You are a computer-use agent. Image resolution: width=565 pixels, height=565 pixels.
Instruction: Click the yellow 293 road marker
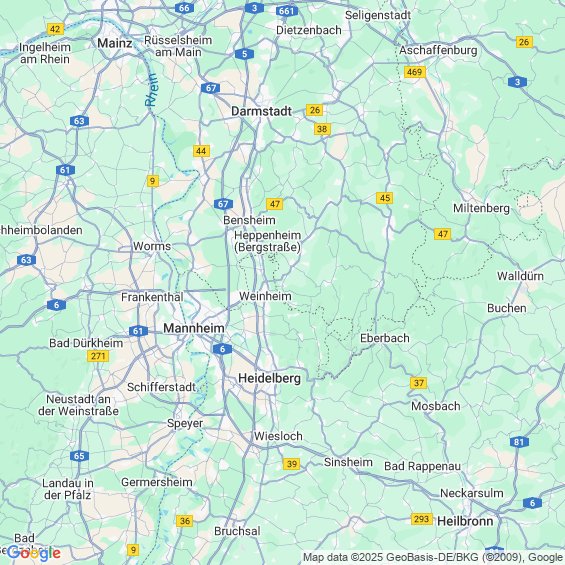(x=422, y=519)
